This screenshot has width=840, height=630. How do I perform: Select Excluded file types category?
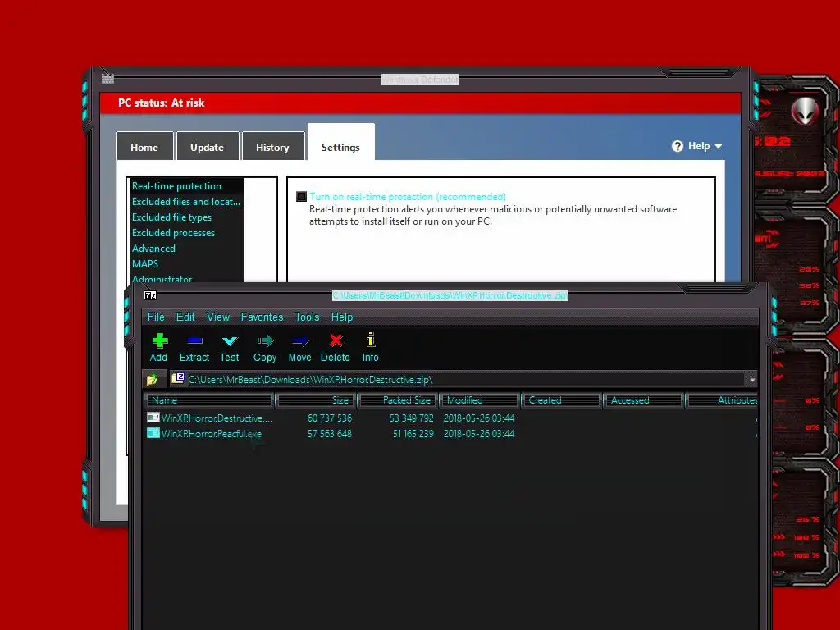click(x=188, y=217)
